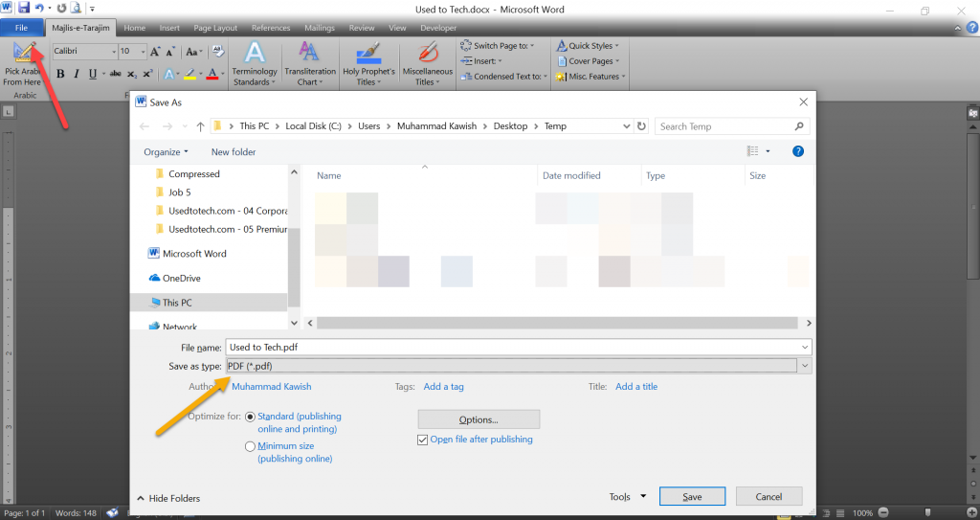Open Save As dialog help icon
Screen dimensions: 980x520
coord(797,151)
